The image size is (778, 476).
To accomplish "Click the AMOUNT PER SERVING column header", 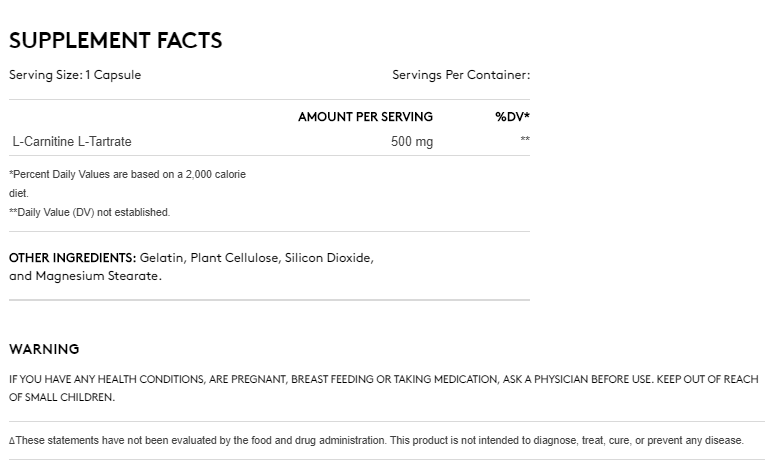I will 365,117.
